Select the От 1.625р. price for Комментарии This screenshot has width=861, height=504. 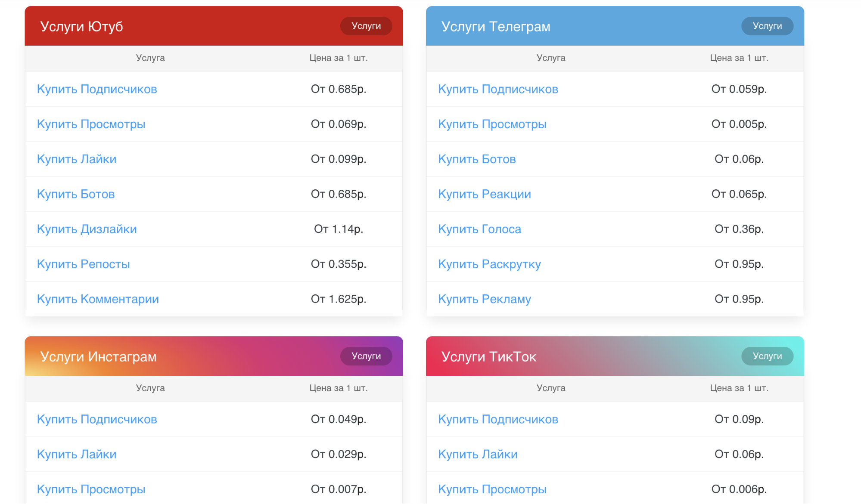[x=339, y=299]
